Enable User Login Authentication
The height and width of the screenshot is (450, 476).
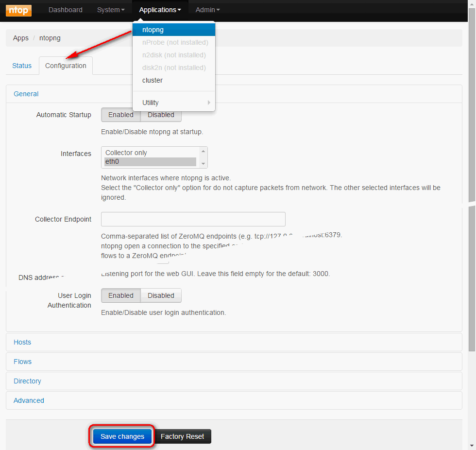(x=121, y=295)
